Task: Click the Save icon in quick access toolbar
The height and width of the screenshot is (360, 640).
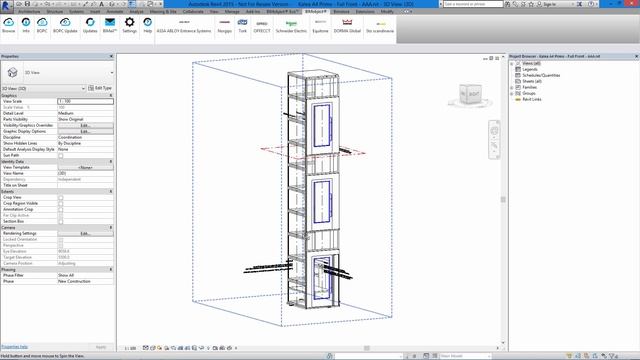Action: (x=27, y=4)
